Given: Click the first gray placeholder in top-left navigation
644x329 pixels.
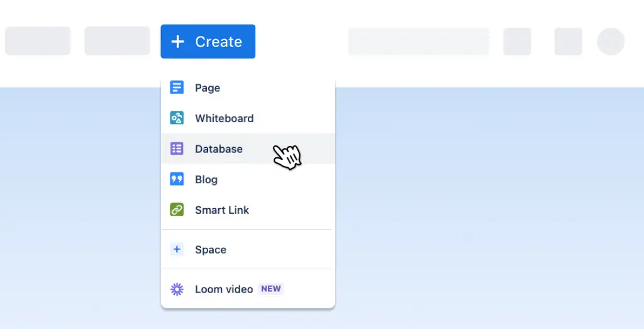Looking at the screenshot, I should (38, 42).
